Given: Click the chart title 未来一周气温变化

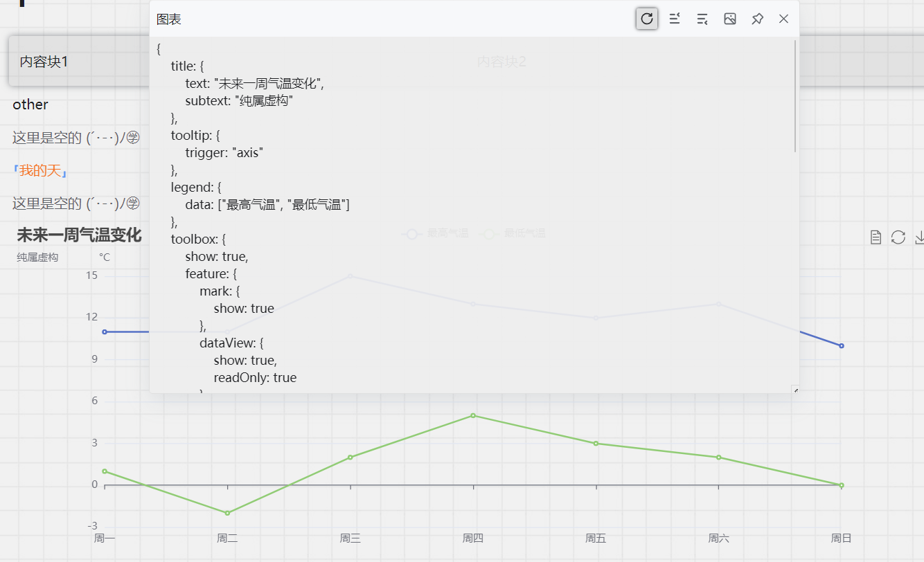Looking at the screenshot, I should [79, 235].
